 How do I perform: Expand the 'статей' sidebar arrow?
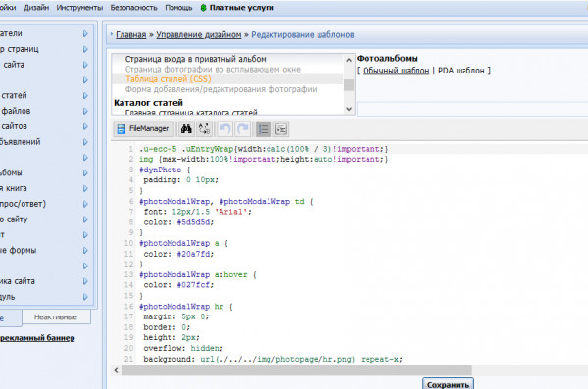click(x=85, y=96)
